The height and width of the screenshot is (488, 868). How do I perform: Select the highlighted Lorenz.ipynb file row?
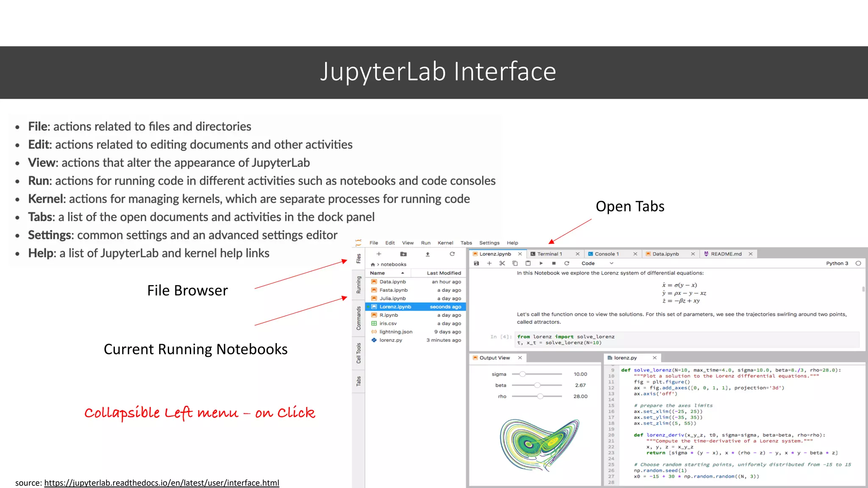click(x=416, y=307)
